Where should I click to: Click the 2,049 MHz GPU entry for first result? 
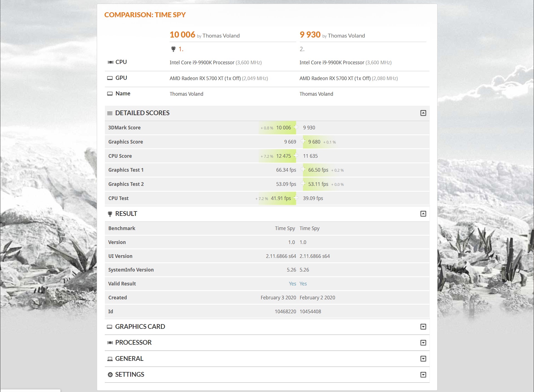pos(219,78)
